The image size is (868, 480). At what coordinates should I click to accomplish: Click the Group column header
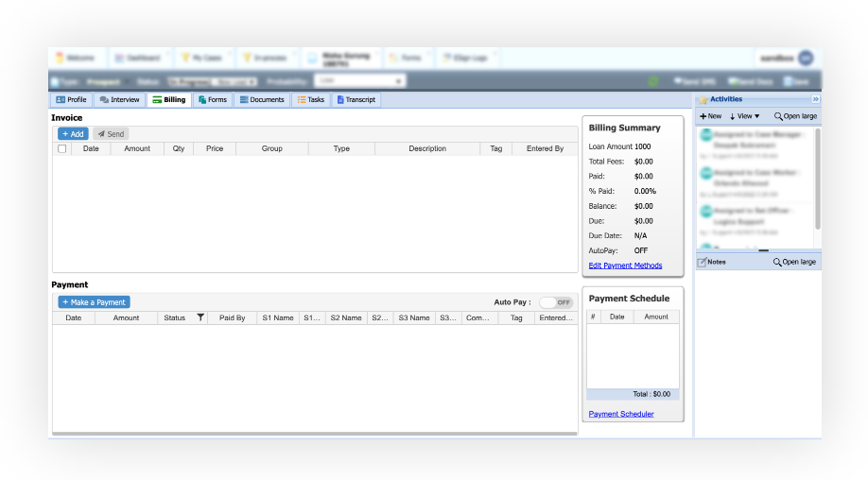tap(271, 148)
